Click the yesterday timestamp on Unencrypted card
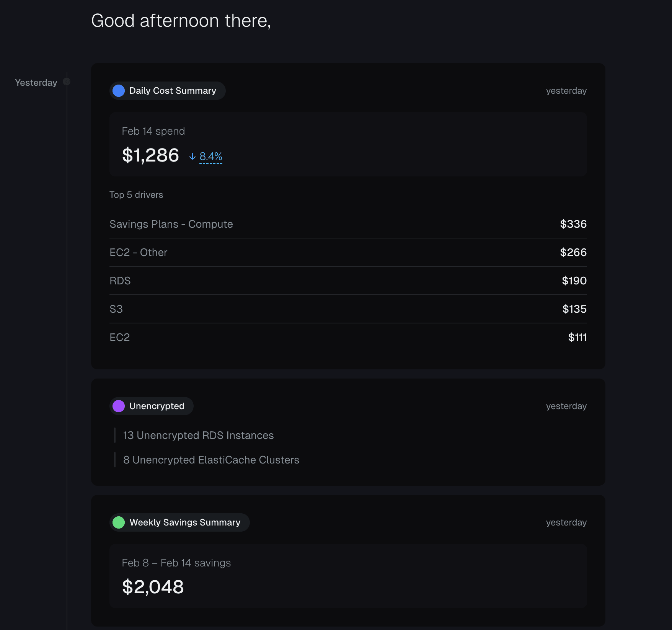Image resolution: width=672 pixels, height=630 pixels. click(566, 406)
